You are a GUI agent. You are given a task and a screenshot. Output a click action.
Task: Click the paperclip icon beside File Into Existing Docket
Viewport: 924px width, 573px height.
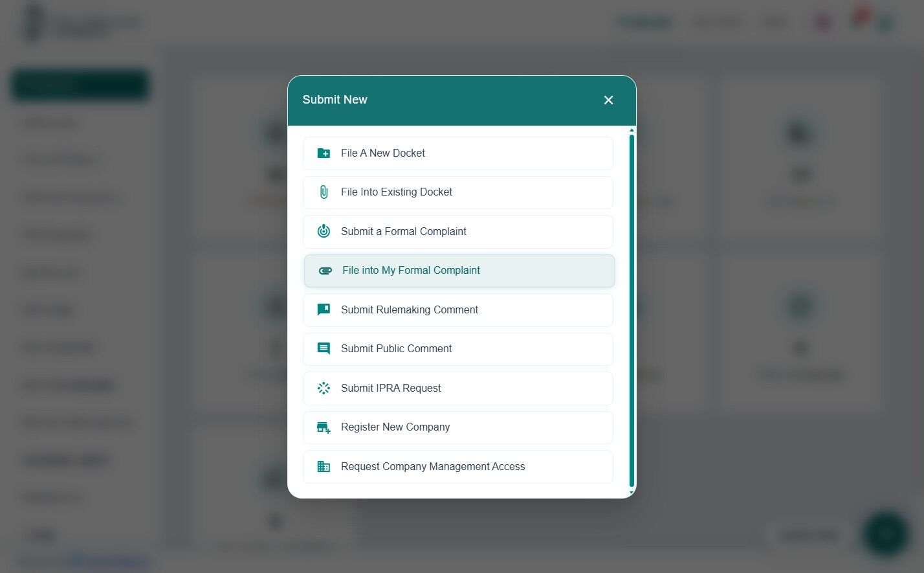[x=324, y=192]
